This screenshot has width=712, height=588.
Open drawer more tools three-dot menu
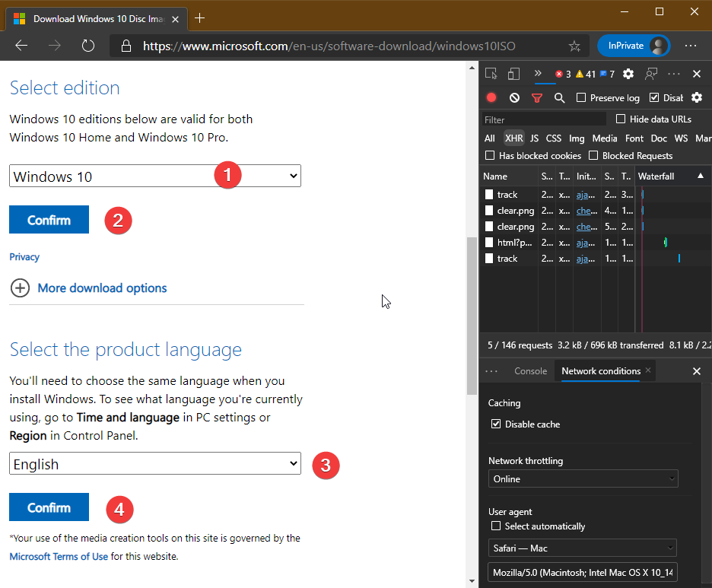pos(491,371)
